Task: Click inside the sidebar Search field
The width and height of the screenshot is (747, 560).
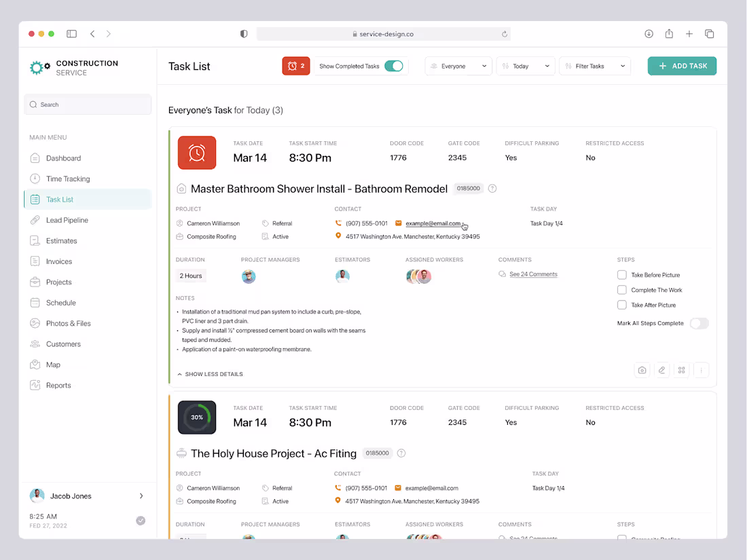Action: click(x=88, y=104)
